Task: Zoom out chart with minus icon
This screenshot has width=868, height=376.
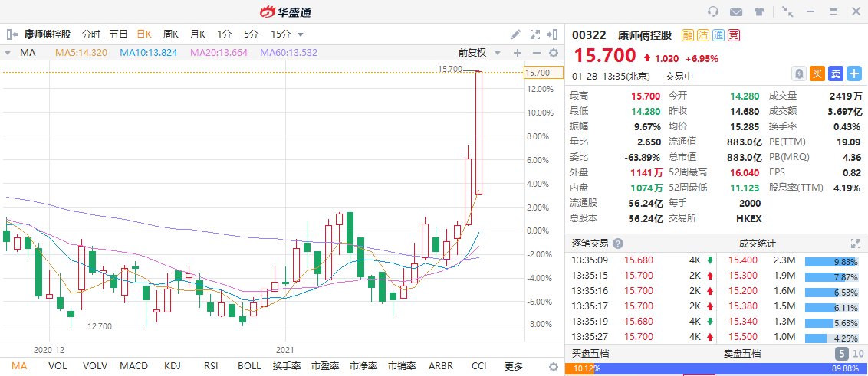Action: click(x=536, y=53)
